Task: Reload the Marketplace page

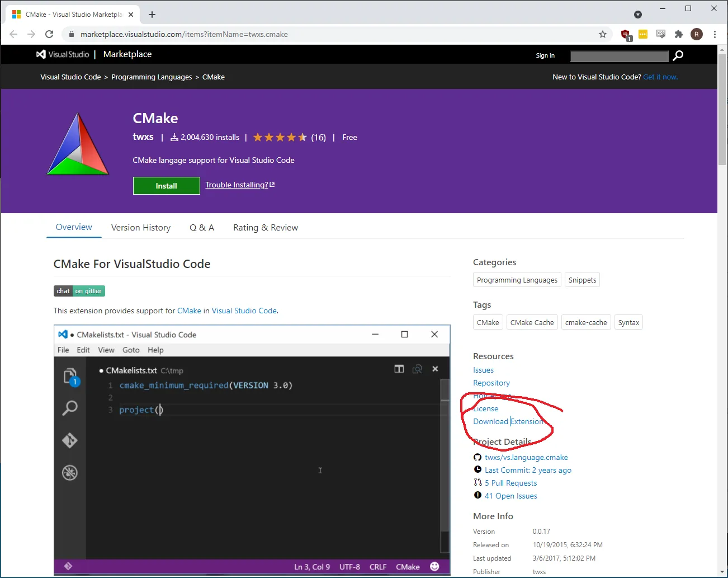Action: pyautogui.click(x=49, y=34)
